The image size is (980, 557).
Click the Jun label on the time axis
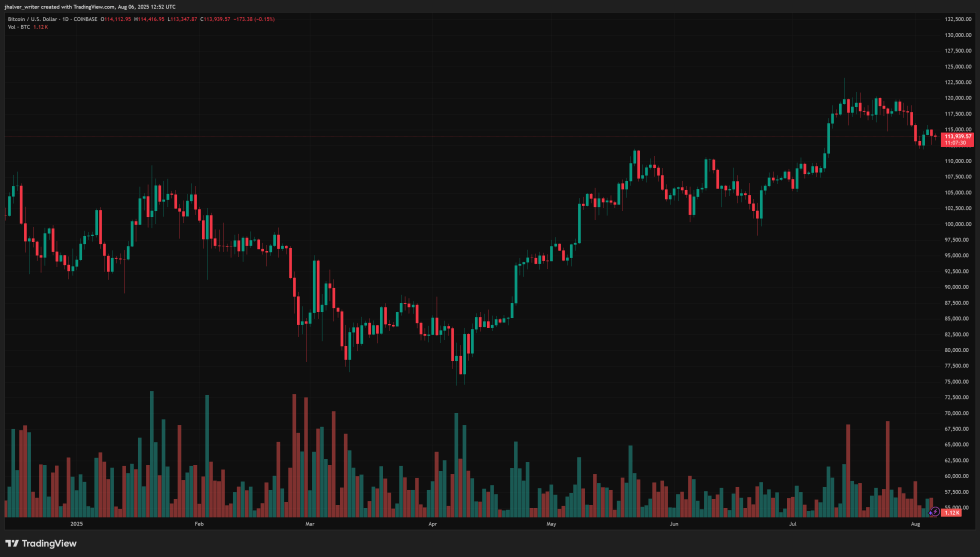tap(674, 523)
